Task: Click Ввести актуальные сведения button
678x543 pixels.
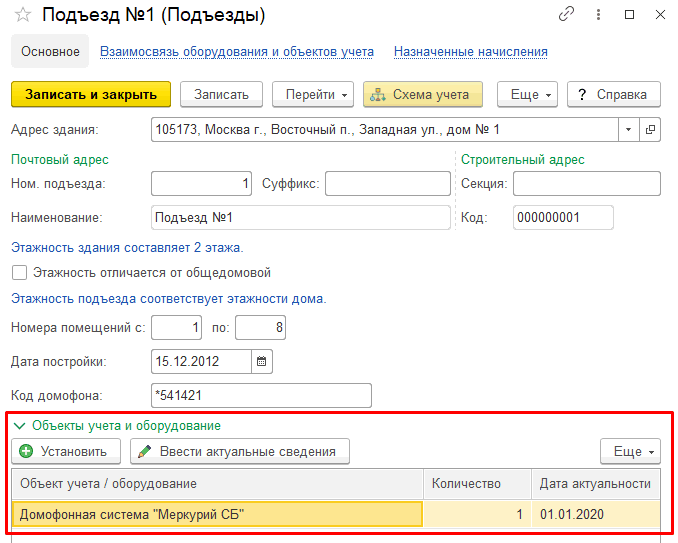Action: pos(240,451)
